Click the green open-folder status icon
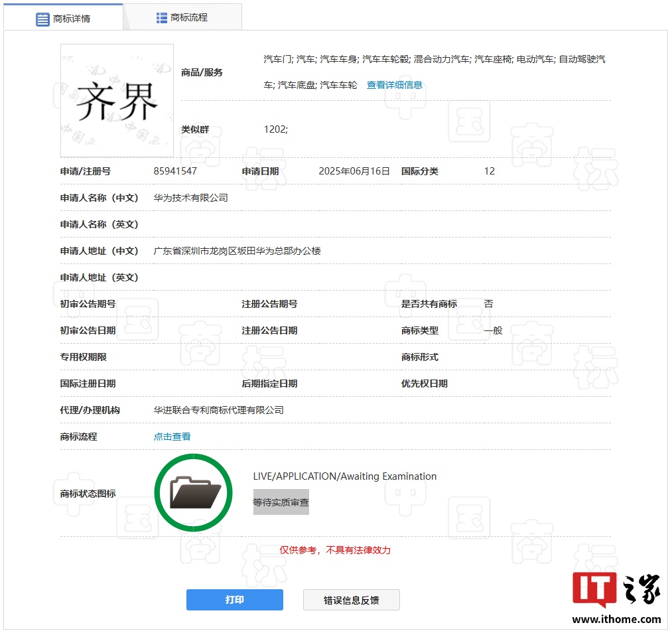Viewport: 672px width, 633px height. pyautogui.click(x=193, y=492)
